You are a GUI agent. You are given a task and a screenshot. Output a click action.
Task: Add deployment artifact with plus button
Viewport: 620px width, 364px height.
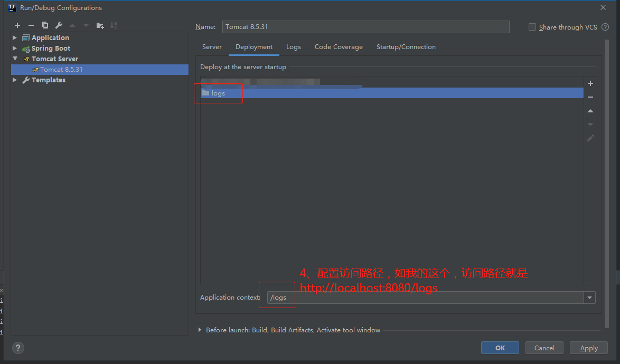click(590, 83)
